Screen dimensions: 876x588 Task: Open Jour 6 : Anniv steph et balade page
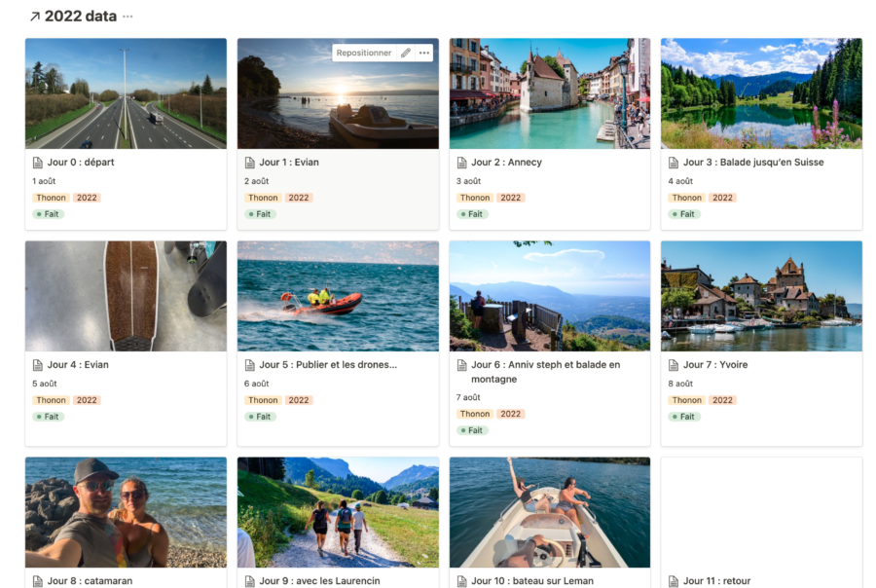[545, 372]
